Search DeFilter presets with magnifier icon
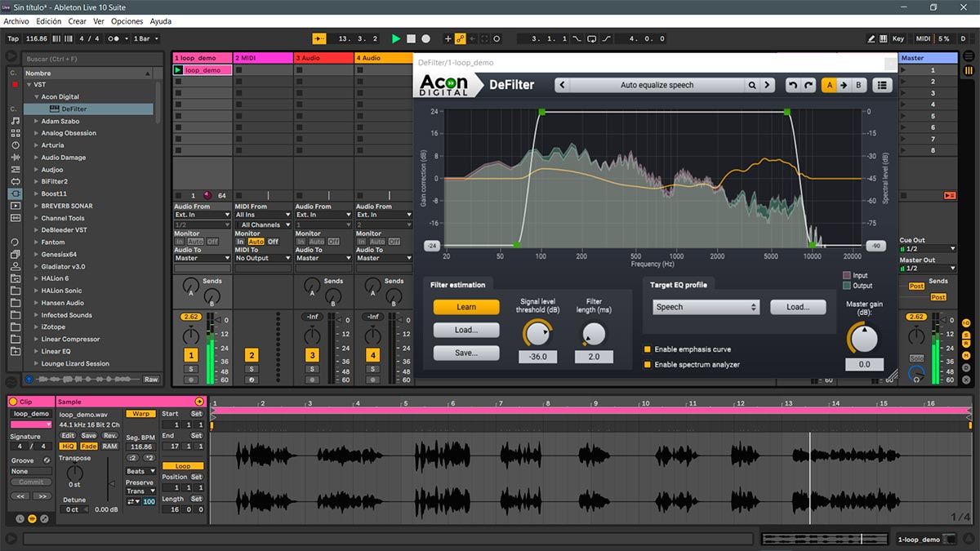This screenshot has width=980, height=551. click(751, 85)
